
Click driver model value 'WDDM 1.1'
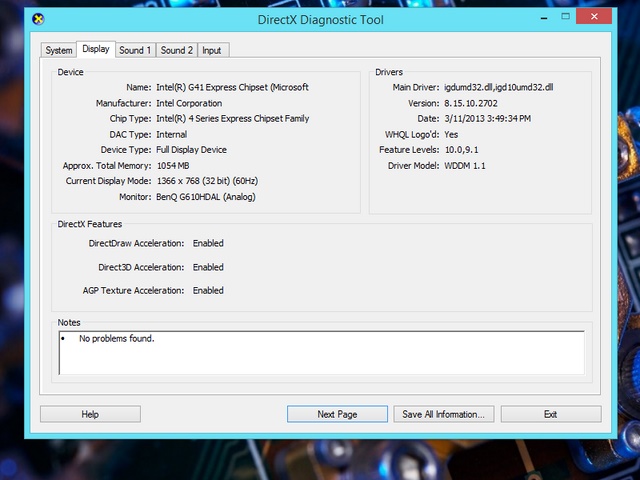(x=465, y=166)
